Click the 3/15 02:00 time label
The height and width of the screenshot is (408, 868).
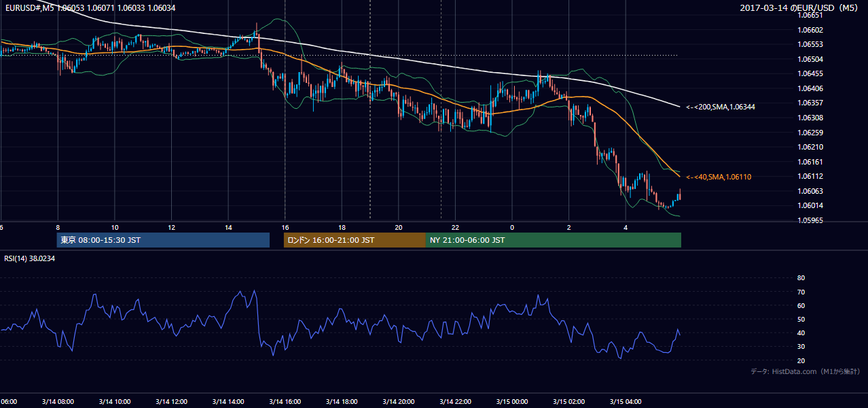(x=568, y=402)
